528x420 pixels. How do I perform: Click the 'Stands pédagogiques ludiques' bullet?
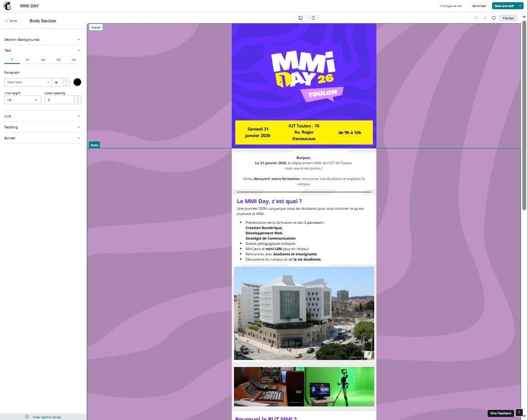pyautogui.click(x=270, y=244)
